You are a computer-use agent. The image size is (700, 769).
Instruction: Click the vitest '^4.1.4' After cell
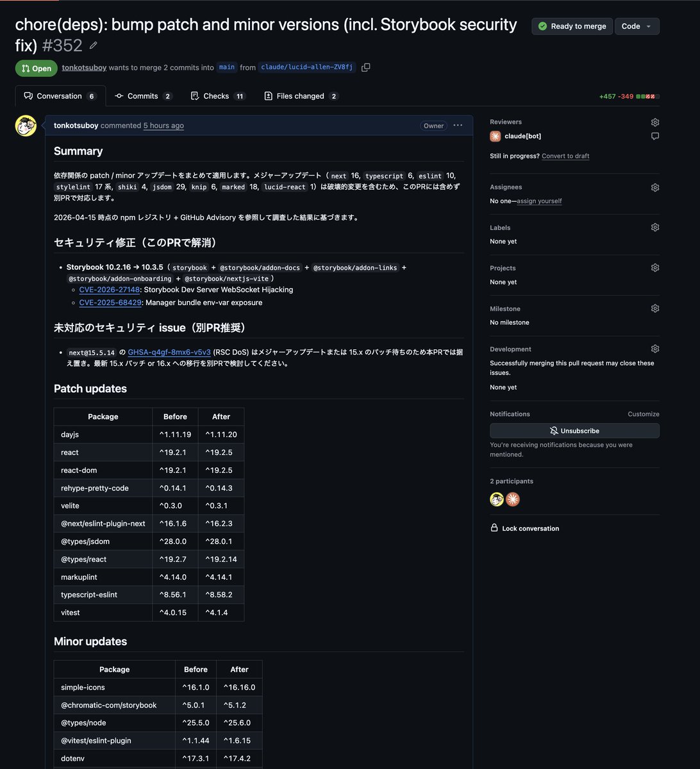221,613
